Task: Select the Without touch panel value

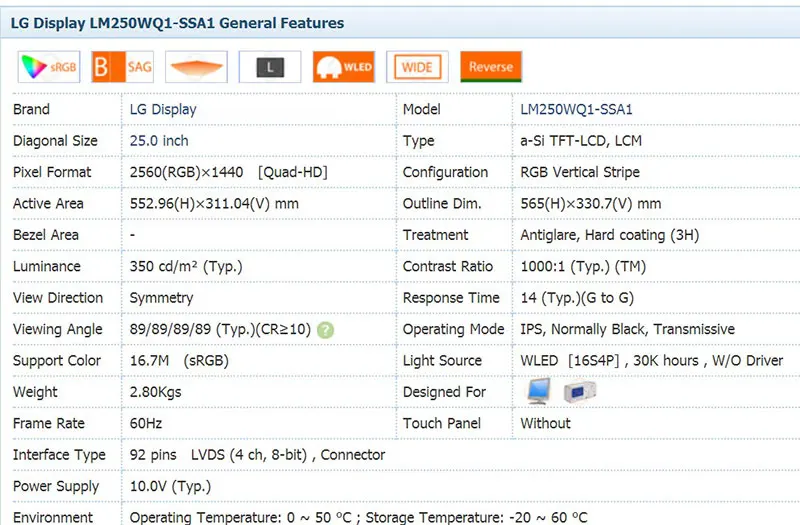Action: [x=545, y=423]
